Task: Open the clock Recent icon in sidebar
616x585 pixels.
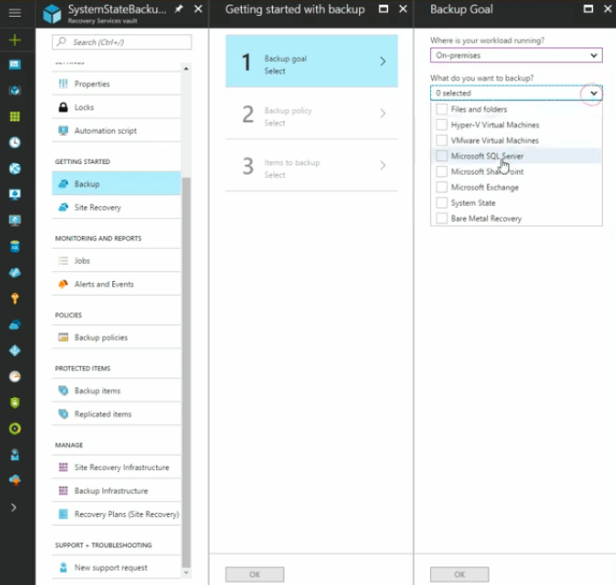Action: (15, 142)
